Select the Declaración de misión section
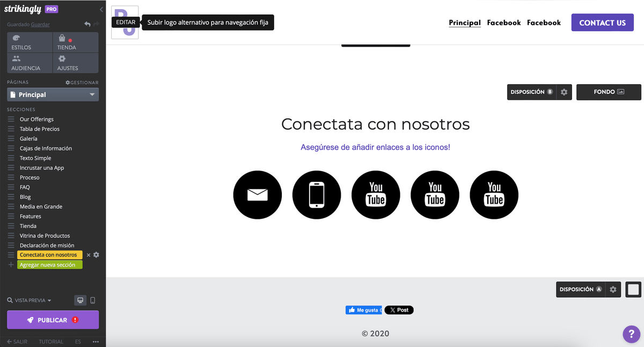The height and width of the screenshot is (347, 644). 47,245
